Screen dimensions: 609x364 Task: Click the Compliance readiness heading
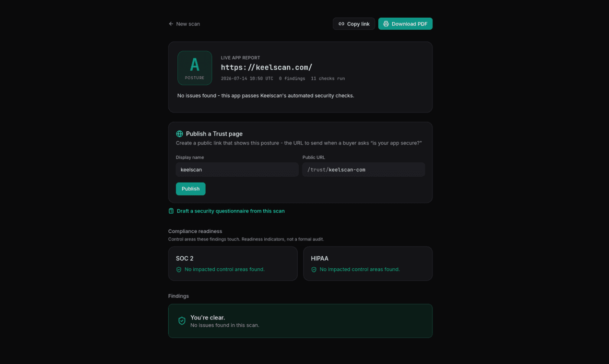point(195,231)
